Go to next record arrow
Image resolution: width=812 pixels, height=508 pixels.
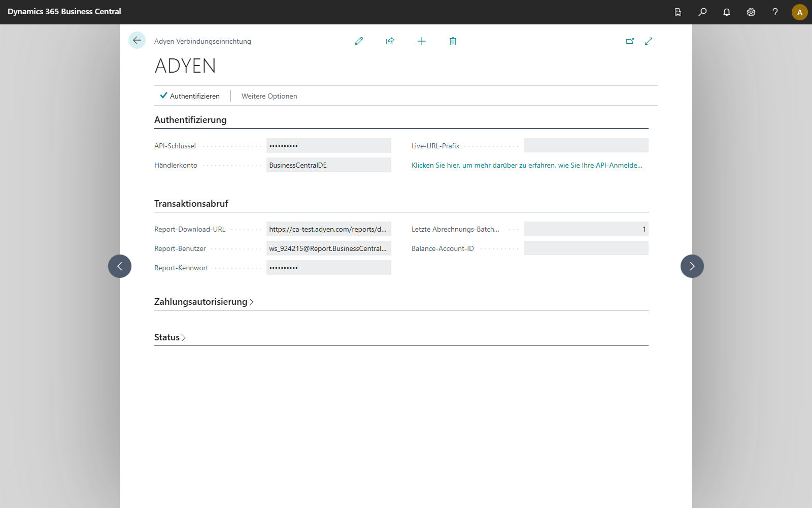click(692, 266)
